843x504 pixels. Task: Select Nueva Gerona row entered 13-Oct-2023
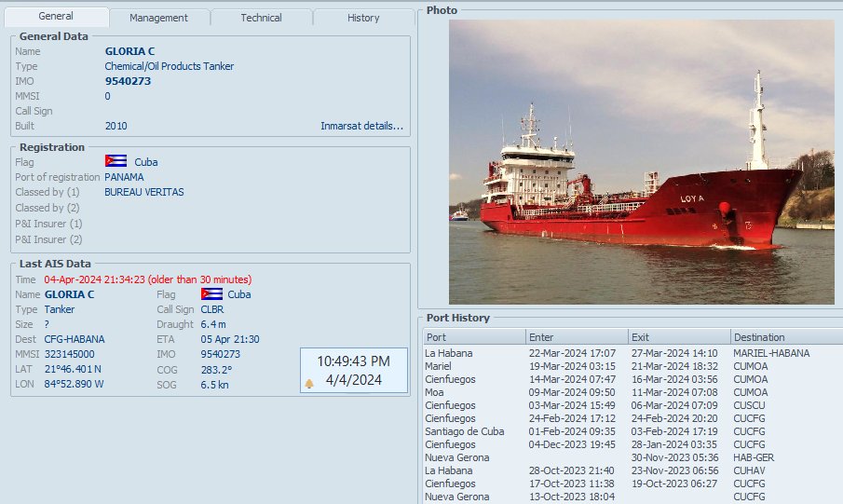[x=633, y=497]
